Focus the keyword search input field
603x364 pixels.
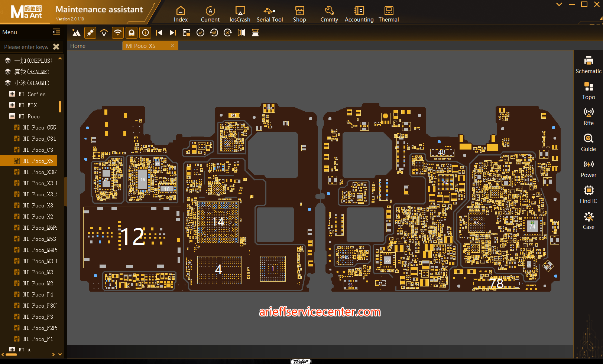pos(26,47)
